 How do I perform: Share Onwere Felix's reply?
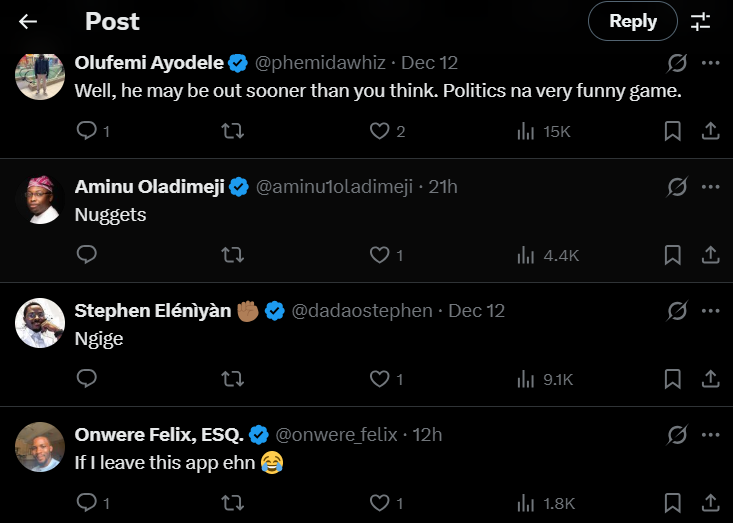tap(710, 503)
